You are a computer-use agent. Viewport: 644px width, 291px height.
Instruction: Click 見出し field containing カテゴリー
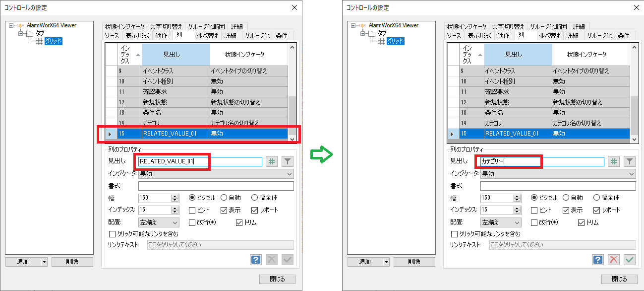(x=542, y=161)
